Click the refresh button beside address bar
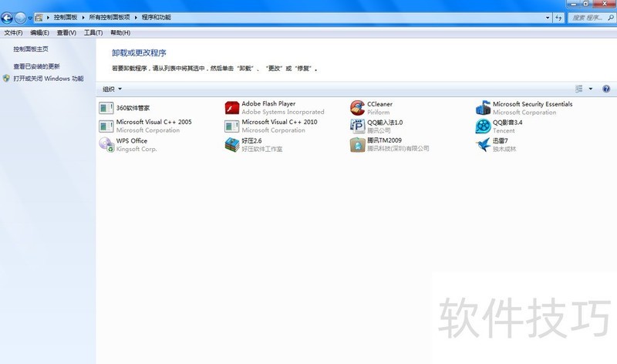This screenshot has height=364, width=617. pos(558,18)
